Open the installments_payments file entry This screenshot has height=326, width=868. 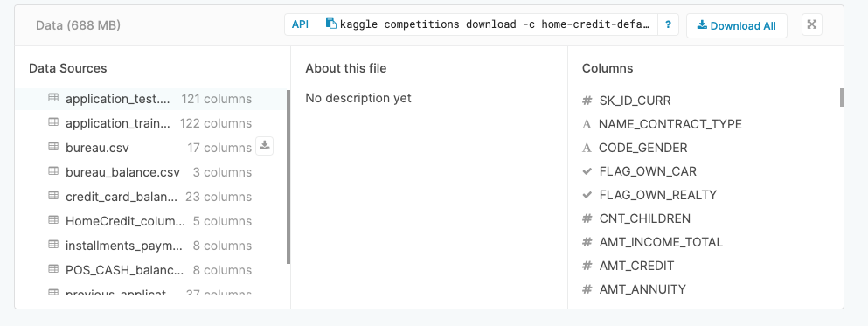[150, 246]
